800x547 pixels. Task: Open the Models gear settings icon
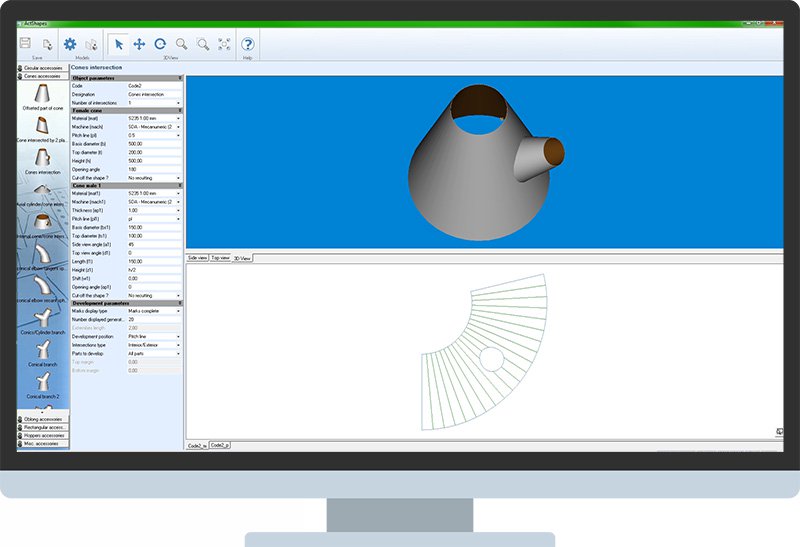[70, 44]
